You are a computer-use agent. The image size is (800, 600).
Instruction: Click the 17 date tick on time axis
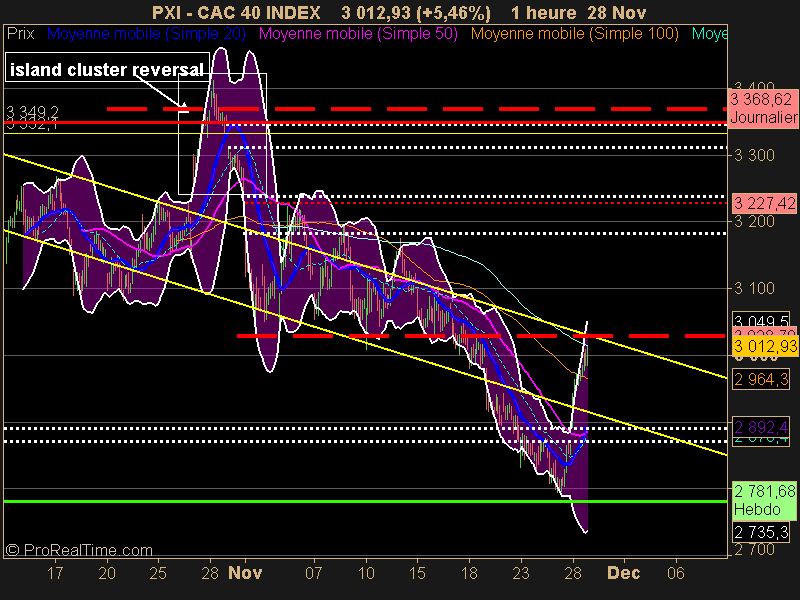pos(55,573)
